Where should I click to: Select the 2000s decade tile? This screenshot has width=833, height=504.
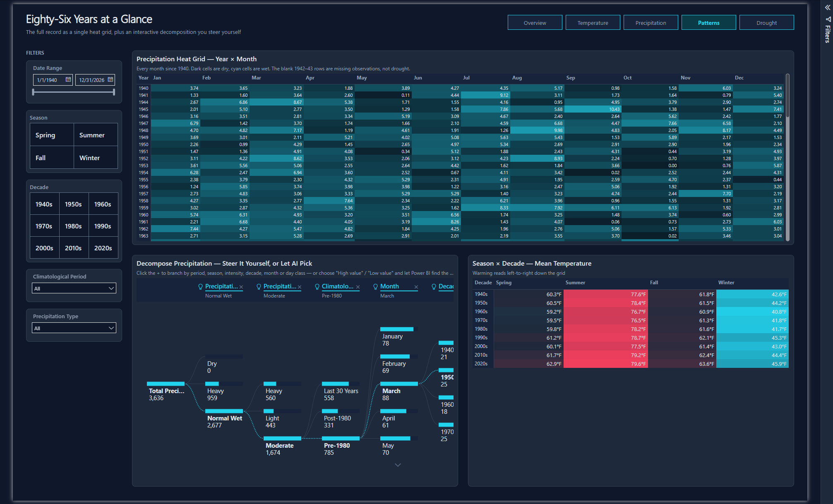[x=44, y=248]
